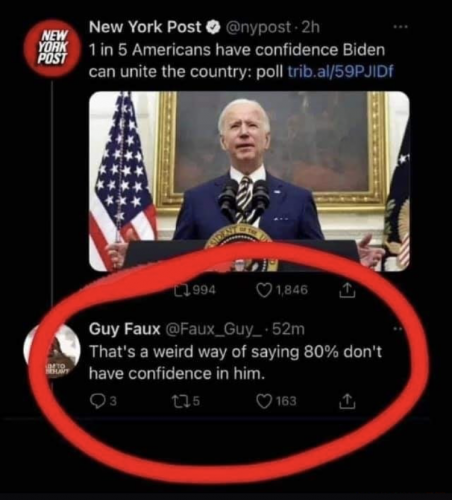
Task: Retweet Guy Faux's reply (5)
Action: coord(185,402)
